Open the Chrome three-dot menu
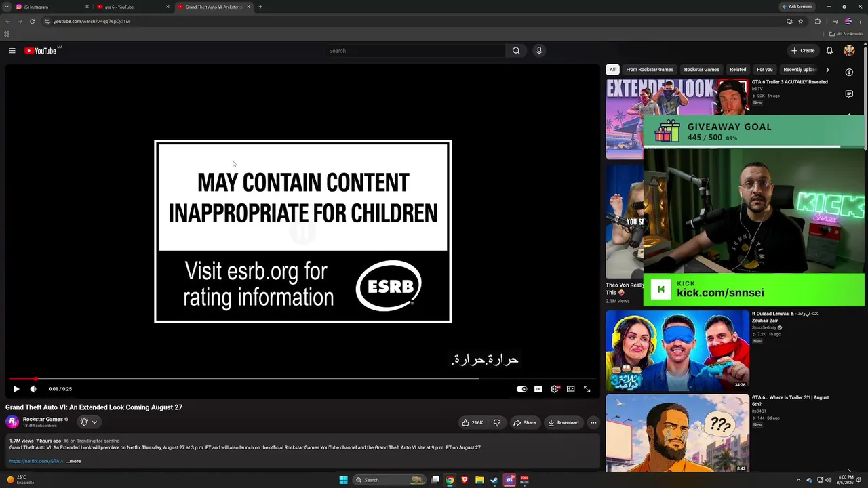The height and width of the screenshot is (488, 868). click(x=859, y=21)
